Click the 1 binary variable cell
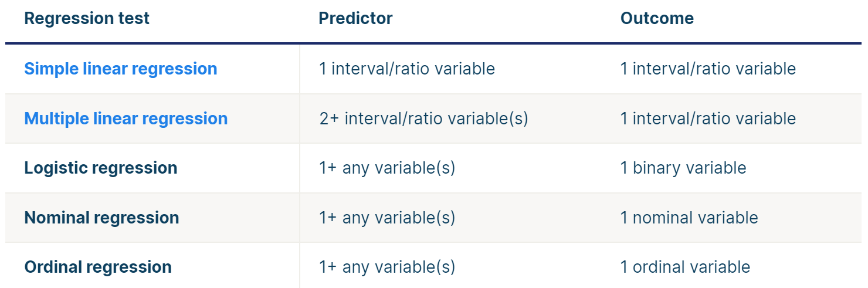Screen dimensions: 868x288 pyautogui.click(x=683, y=168)
